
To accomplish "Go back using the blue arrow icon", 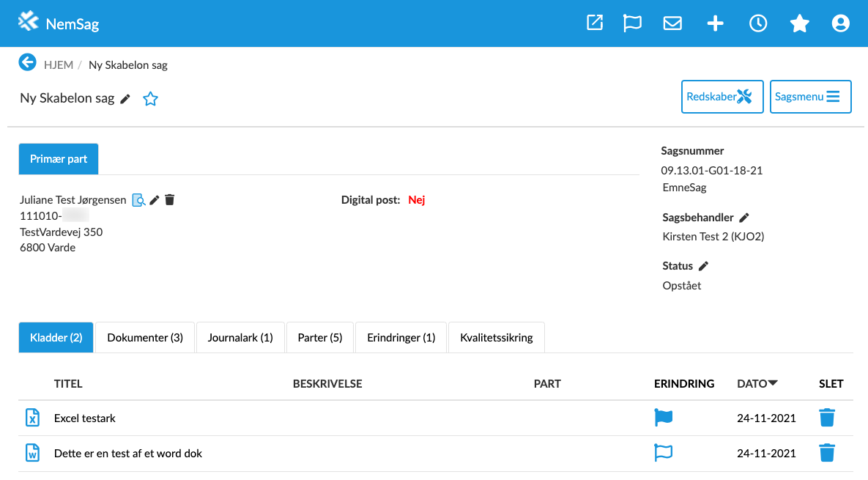I will (27, 63).
